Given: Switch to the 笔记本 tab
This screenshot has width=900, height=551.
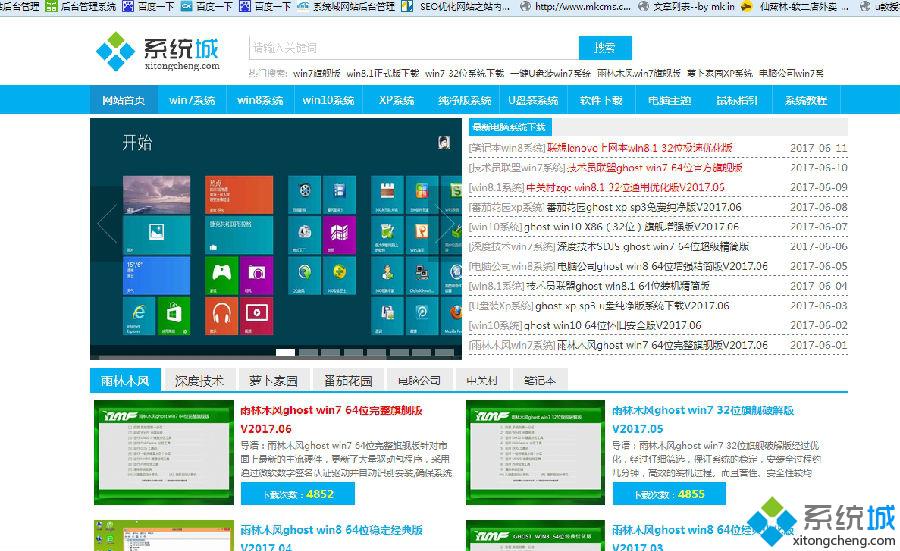Looking at the screenshot, I should 540,381.
